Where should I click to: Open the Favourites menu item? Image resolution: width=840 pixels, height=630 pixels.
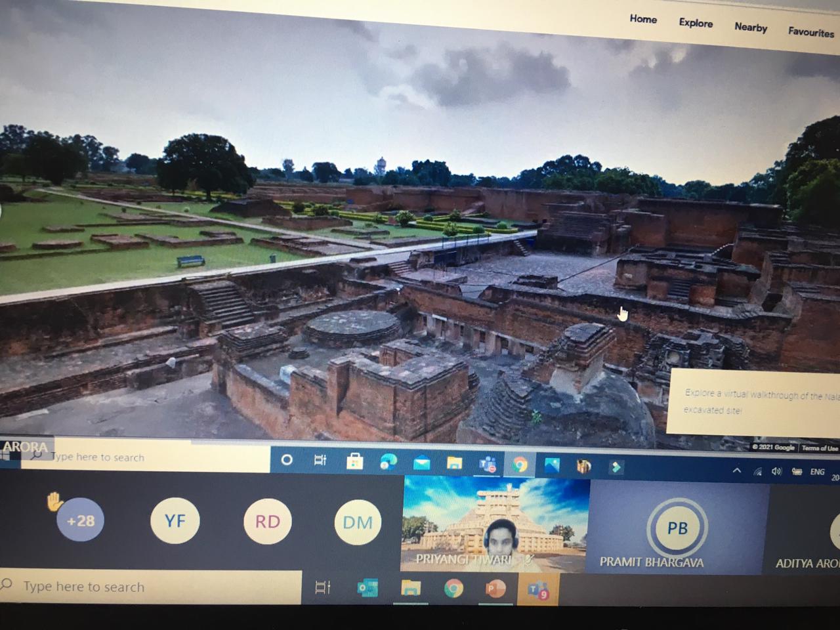tap(811, 31)
